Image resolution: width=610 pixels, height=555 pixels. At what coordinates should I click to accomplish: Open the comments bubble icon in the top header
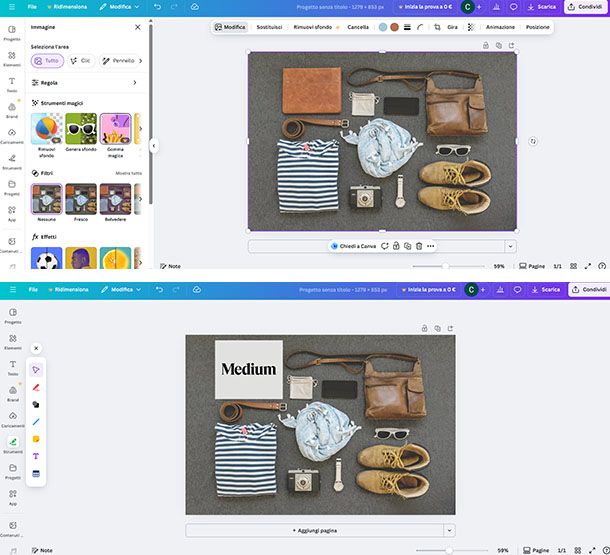(514, 7)
